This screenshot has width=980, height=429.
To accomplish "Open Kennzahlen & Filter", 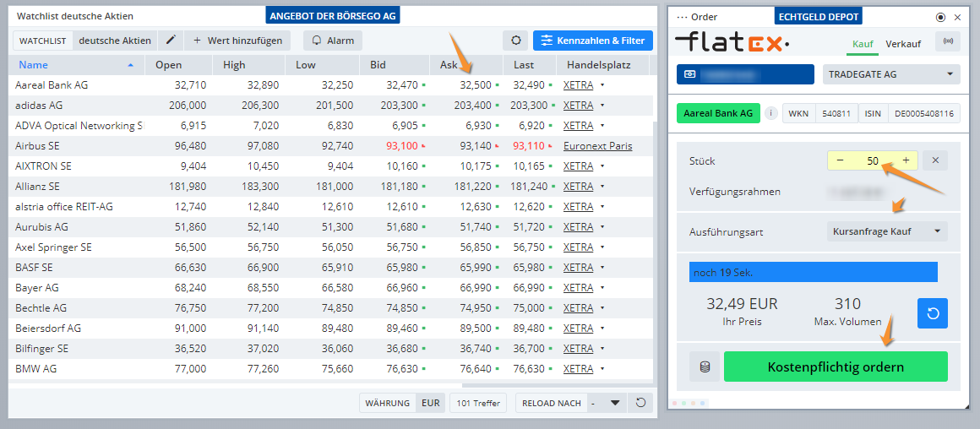I will pyautogui.click(x=592, y=41).
